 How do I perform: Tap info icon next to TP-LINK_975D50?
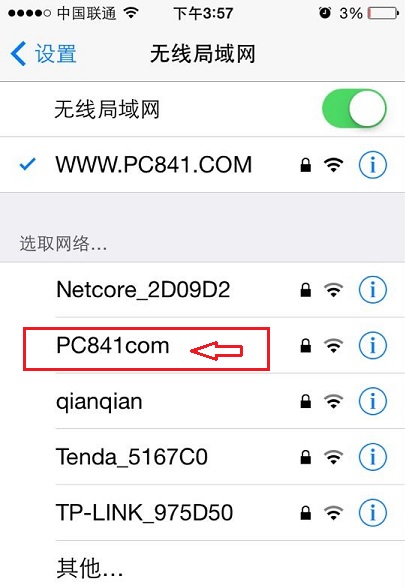point(372,513)
